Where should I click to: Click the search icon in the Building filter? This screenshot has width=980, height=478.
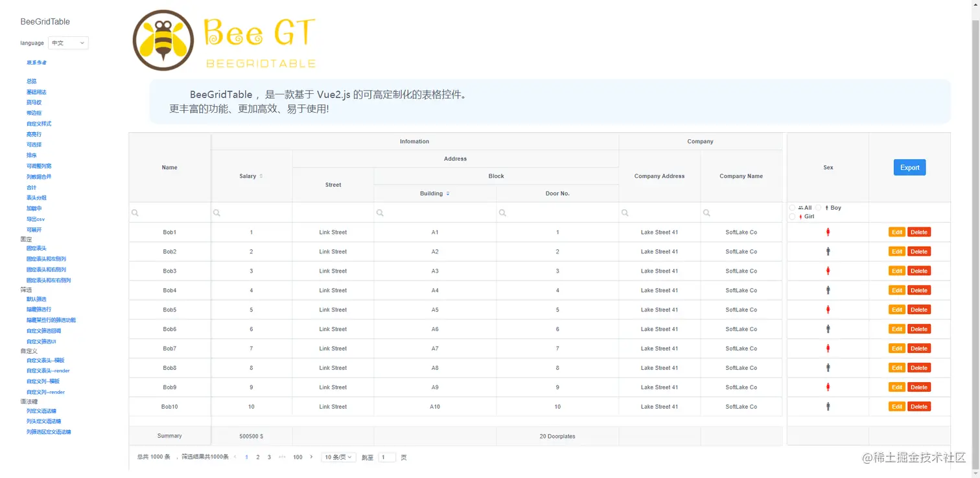click(x=380, y=212)
